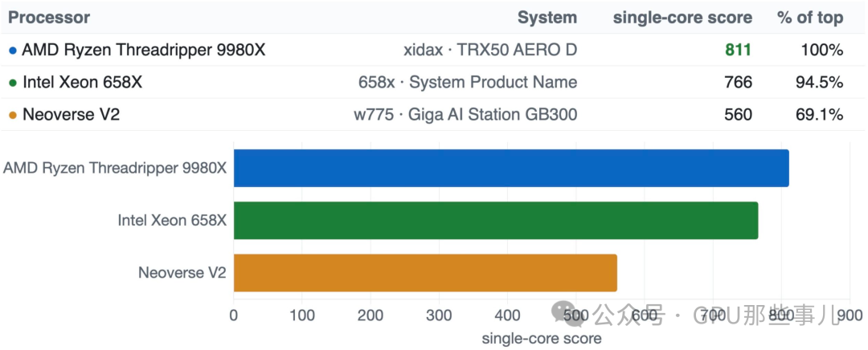Sort by single-core score column header
Image resolution: width=868 pixels, height=350 pixels.
click(x=682, y=18)
